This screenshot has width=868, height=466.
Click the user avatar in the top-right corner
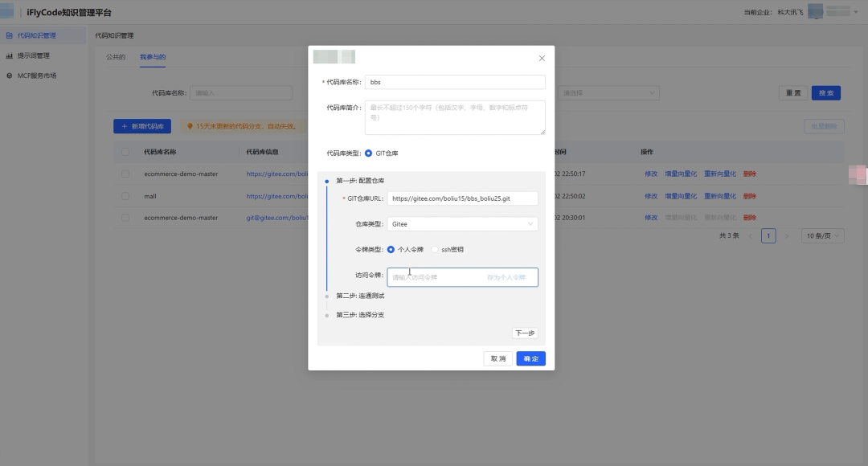(814, 11)
